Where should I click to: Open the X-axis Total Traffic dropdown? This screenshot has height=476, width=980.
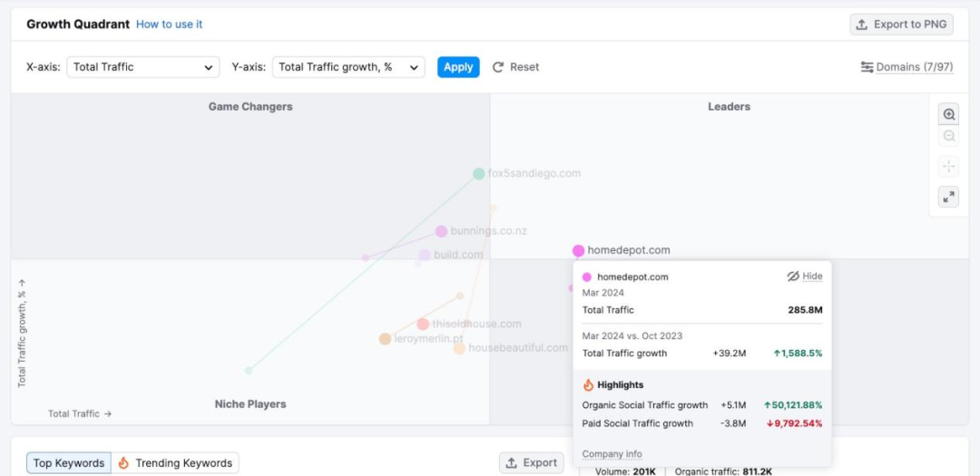[142, 67]
